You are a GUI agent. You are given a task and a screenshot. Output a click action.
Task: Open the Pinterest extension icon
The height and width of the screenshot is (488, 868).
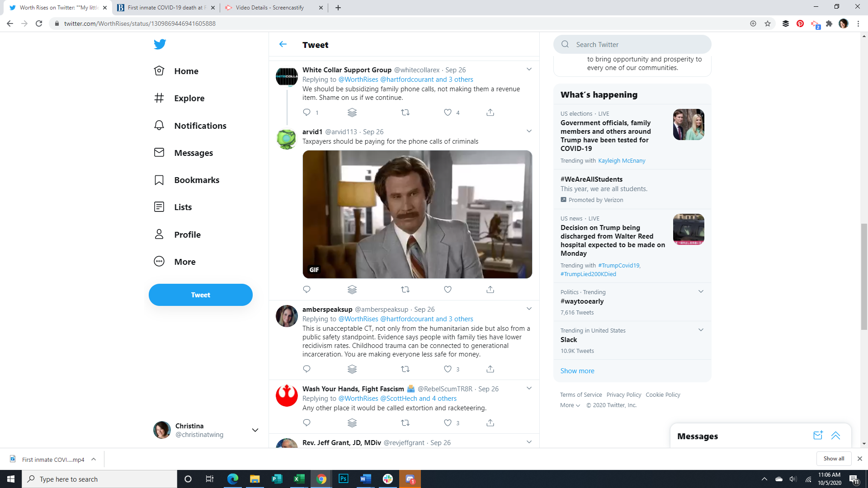tap(800, 23)
